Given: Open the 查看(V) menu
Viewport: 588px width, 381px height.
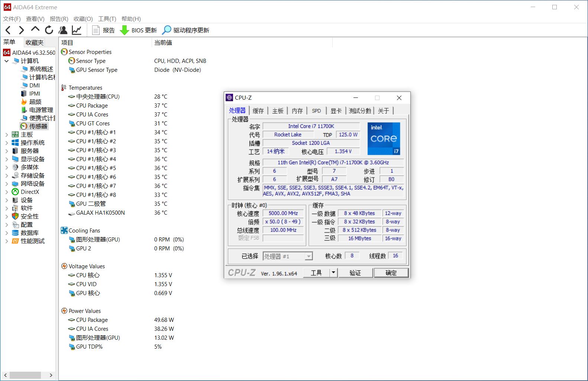Looking at the screenshot, I should 35,19.
